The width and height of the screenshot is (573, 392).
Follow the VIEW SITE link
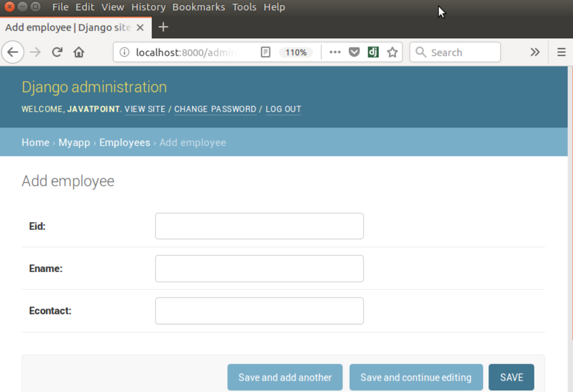144,109
